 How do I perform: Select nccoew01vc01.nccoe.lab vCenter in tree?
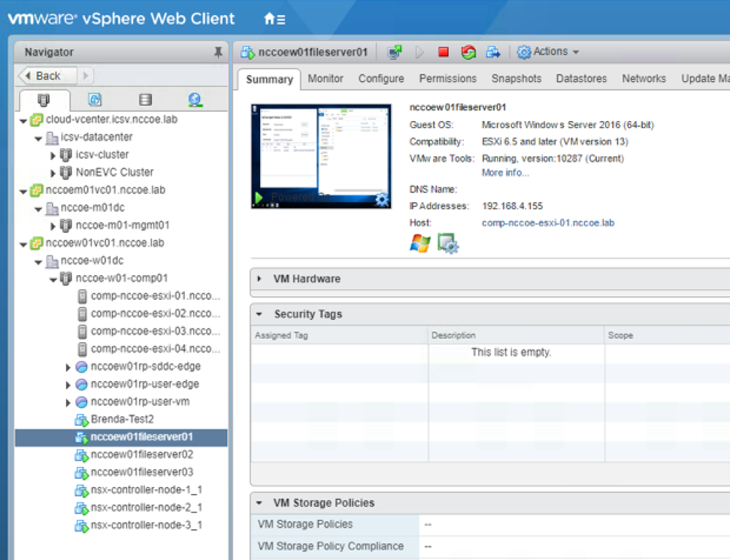pyautogui.click(x=105, y=243)
